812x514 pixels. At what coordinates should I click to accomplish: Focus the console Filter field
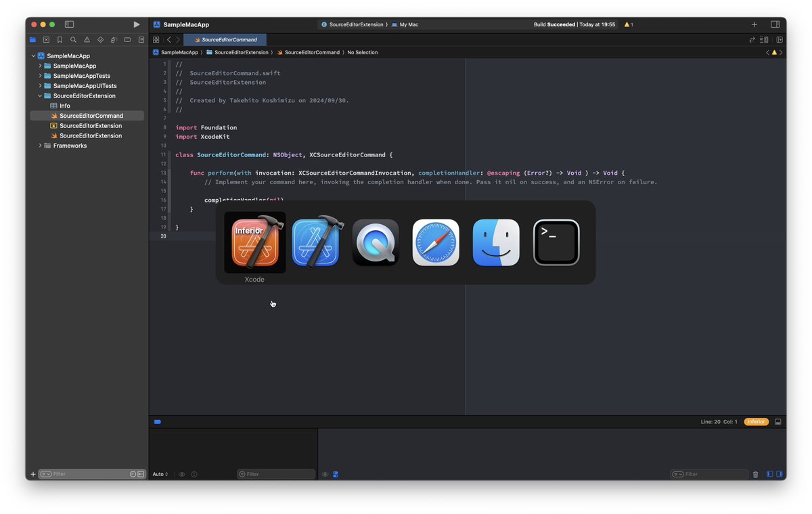(709, 474)
